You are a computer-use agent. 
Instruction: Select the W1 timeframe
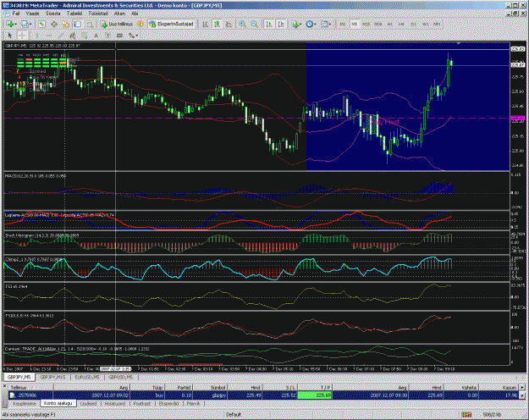click(x=425, y=24)
